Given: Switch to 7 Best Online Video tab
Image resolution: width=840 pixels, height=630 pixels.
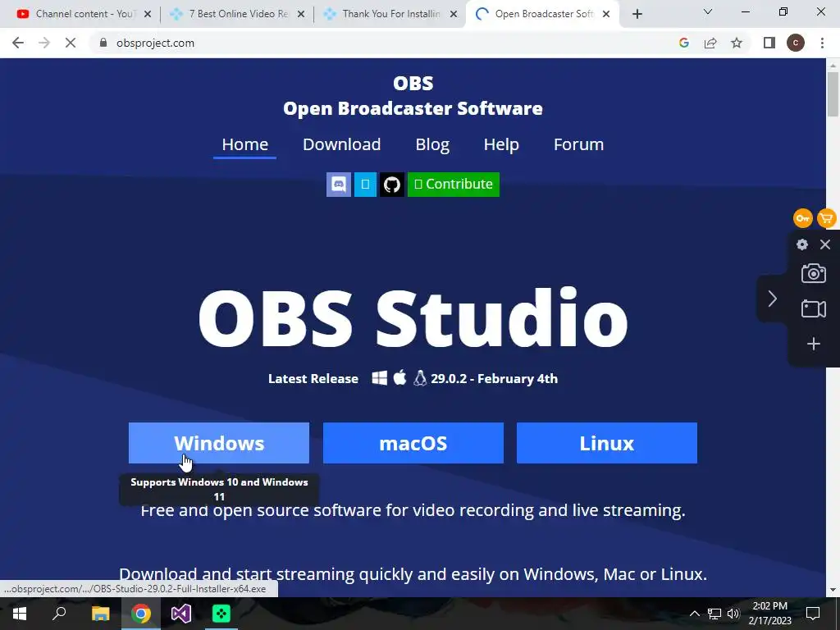Looking at the screenshot, I should click(x=235, y=14).
